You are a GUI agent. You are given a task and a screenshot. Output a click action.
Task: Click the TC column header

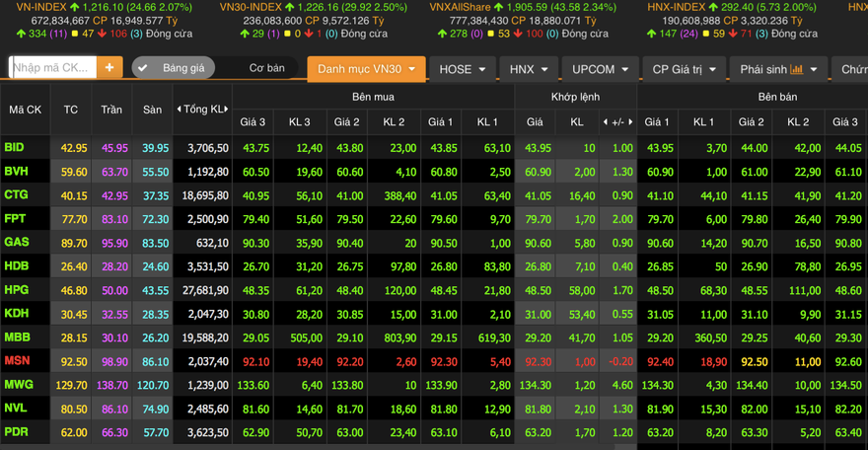tap(71, 110)
